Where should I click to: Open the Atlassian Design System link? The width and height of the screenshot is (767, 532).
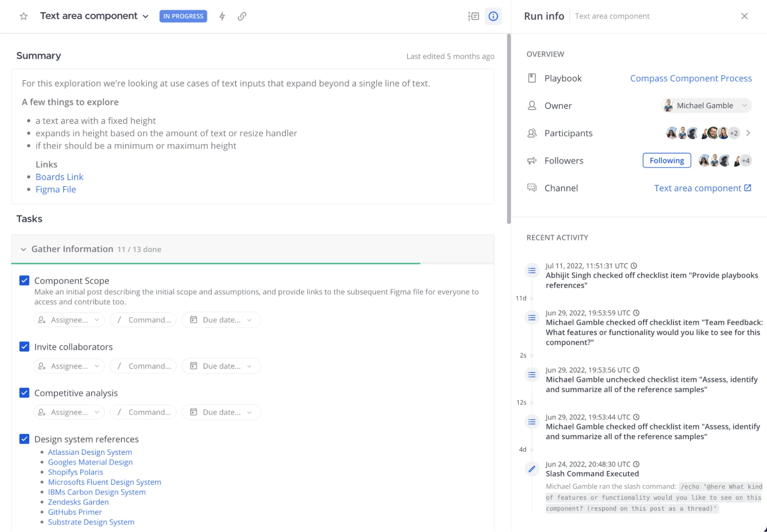90,452
